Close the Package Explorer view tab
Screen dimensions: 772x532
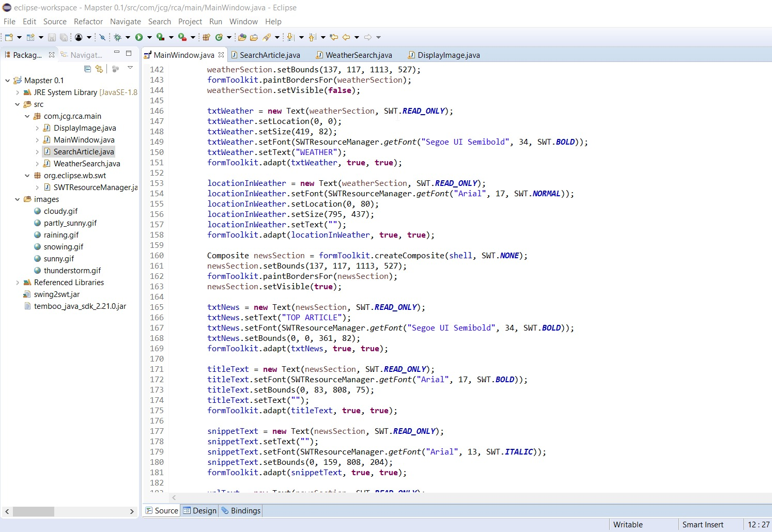[x=52, y=55]
